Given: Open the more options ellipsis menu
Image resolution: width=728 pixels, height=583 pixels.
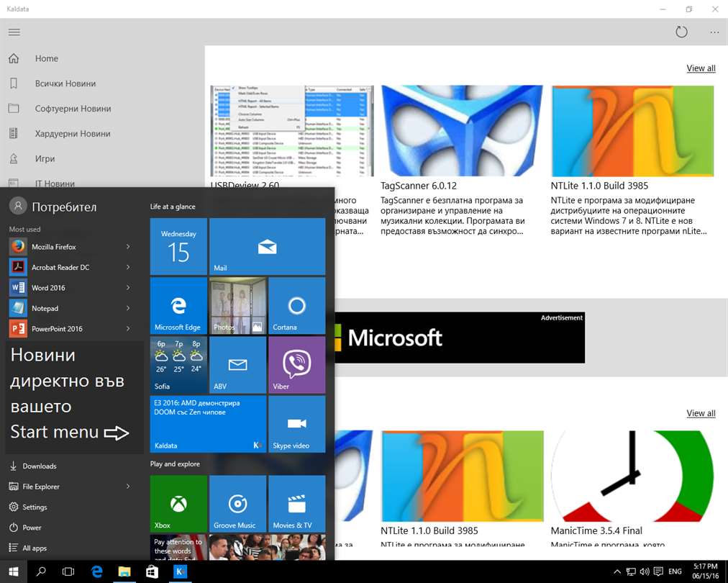Looking at the screenshot, I should click(x=714, y=32).
